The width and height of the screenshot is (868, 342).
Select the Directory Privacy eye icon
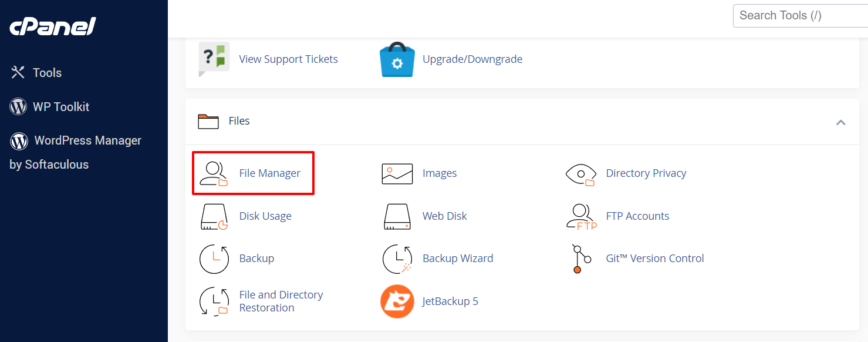tap(580, 173)
